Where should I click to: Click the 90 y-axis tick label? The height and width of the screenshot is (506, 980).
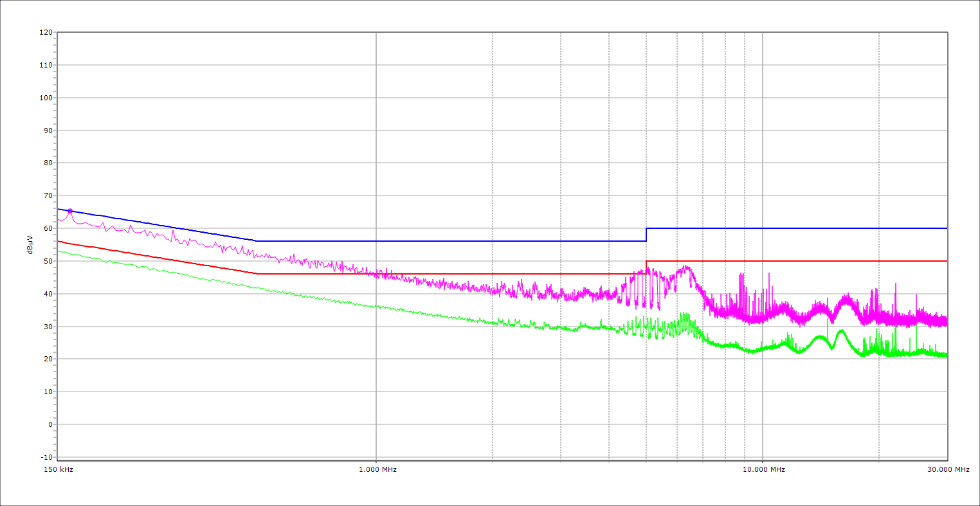[48, 131]
